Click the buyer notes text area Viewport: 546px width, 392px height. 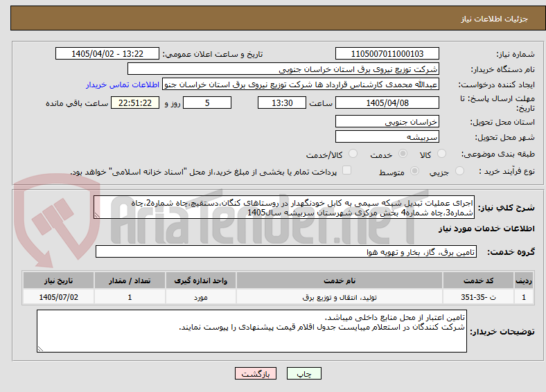(252, 331)
